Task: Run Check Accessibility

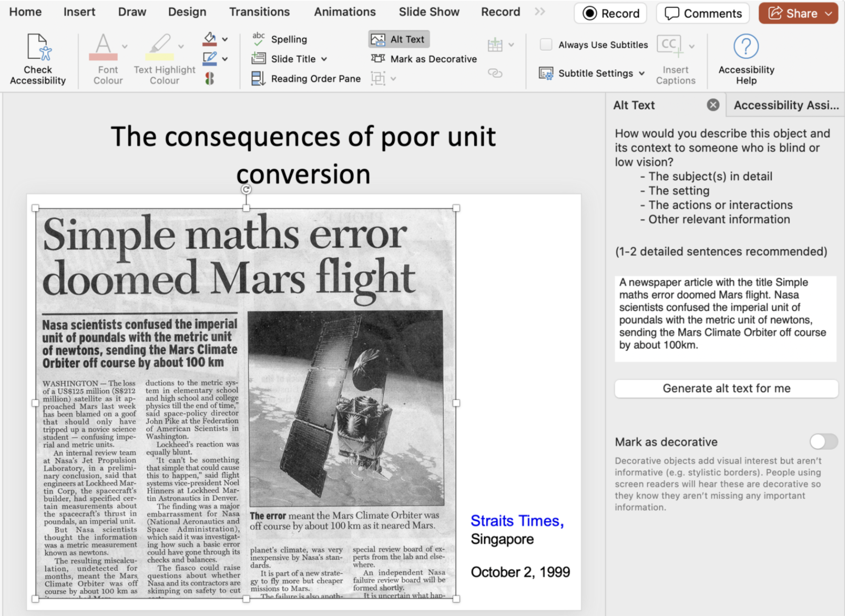Action: coord(38,59)
